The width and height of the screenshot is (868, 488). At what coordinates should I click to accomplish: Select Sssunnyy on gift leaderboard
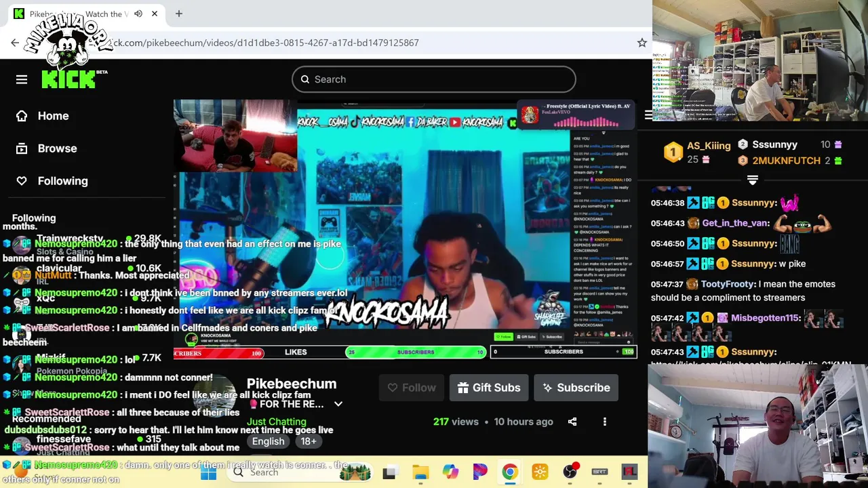tap(774, 144)
